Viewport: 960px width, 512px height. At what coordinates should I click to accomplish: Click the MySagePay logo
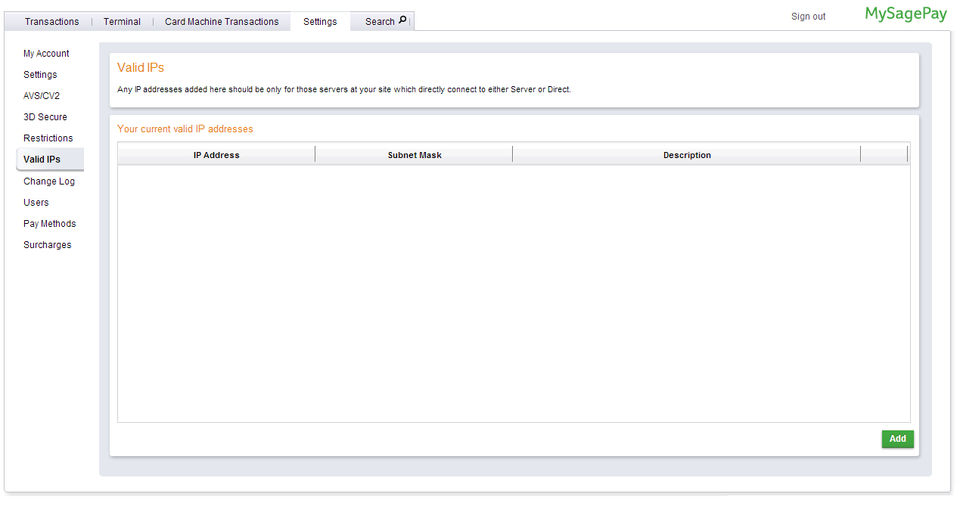[906, 14]
